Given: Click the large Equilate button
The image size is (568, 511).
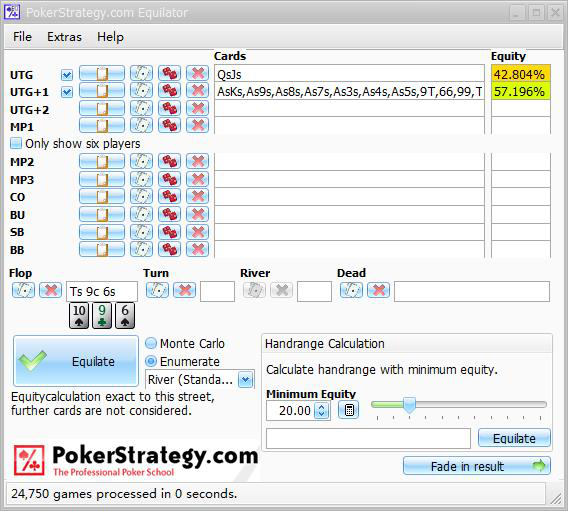Looking at the screenshot, I should coord(76,361).
